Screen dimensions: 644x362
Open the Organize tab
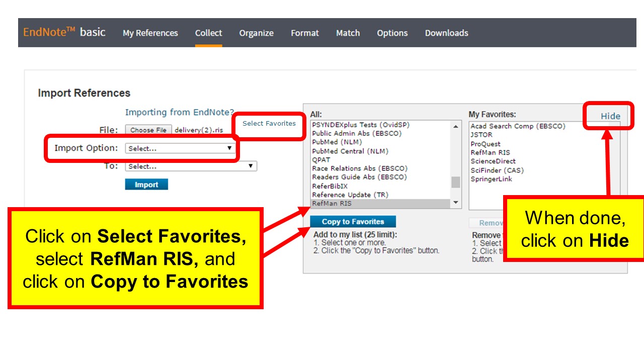[256, 33]
